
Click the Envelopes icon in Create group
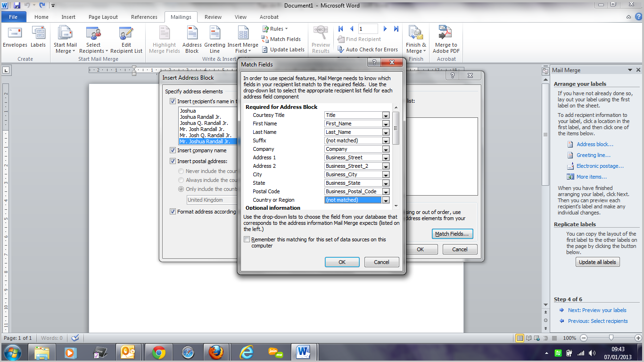point(15,37)
